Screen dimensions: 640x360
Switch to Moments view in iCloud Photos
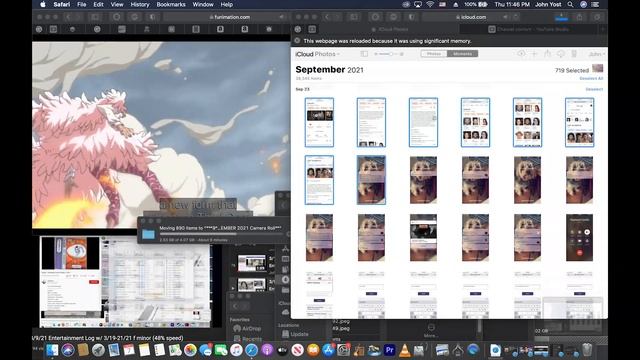[462, 54]
